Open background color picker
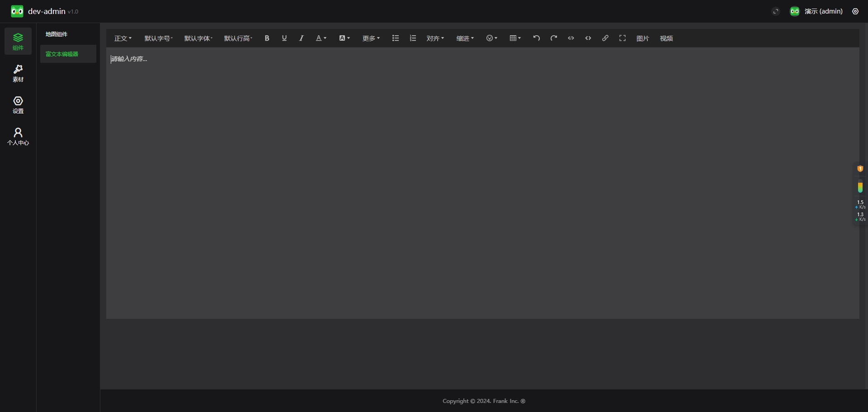This screenshot has width=868, height=412. tap(344, 38)
